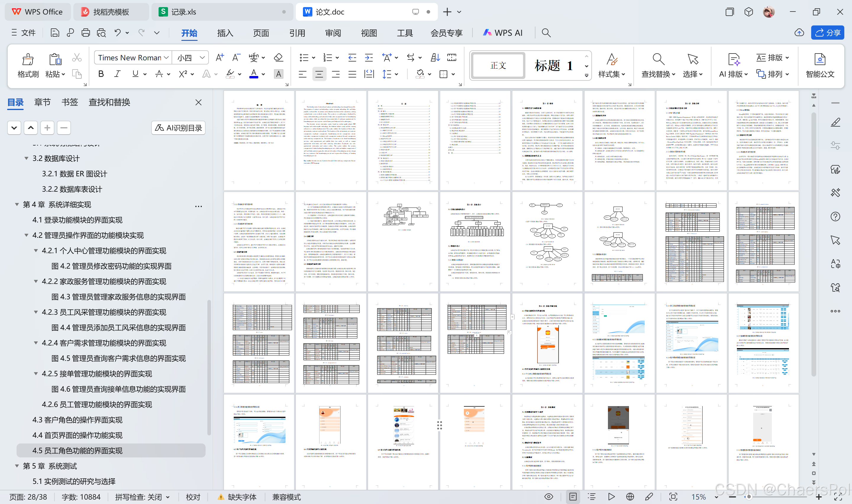Click the 分享 share button

tap(827, 33)
